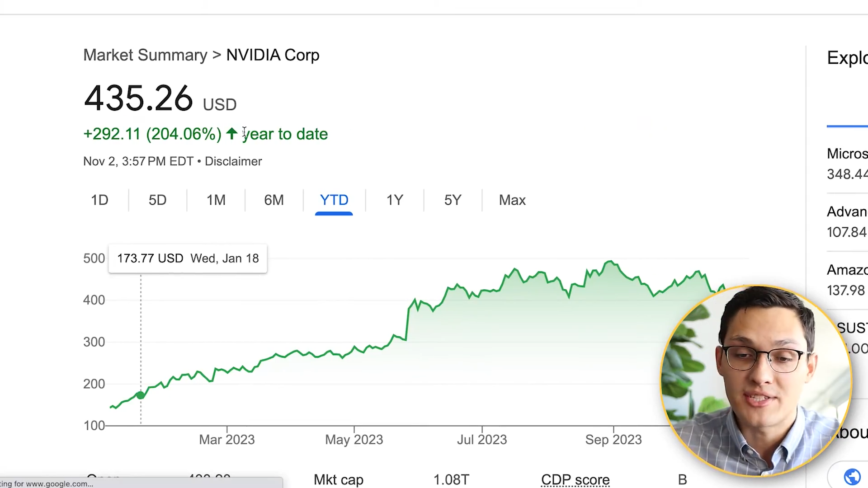The height and width of the screenshot is (488, 868).
Task: Select the YTD tab
Action: [334, 200]
